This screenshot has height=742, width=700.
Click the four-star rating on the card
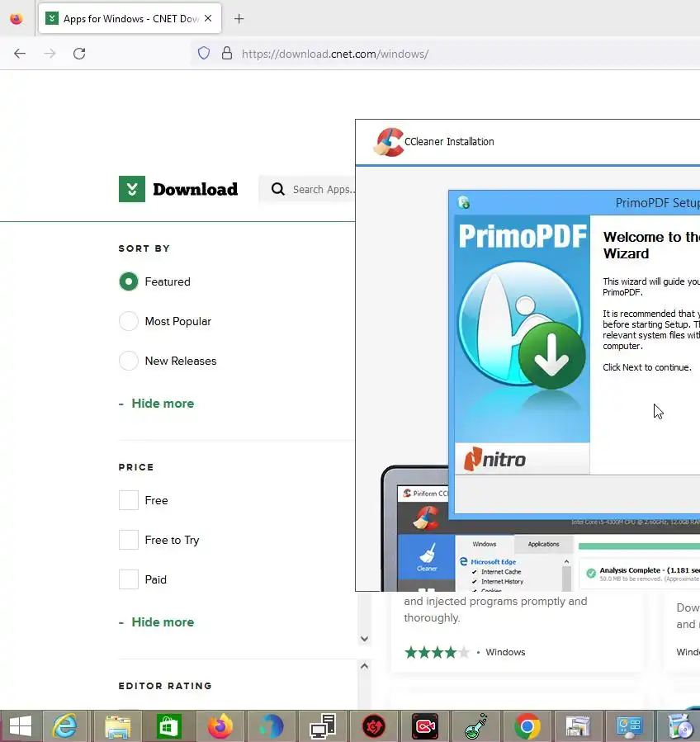click(x=437, y=653)
